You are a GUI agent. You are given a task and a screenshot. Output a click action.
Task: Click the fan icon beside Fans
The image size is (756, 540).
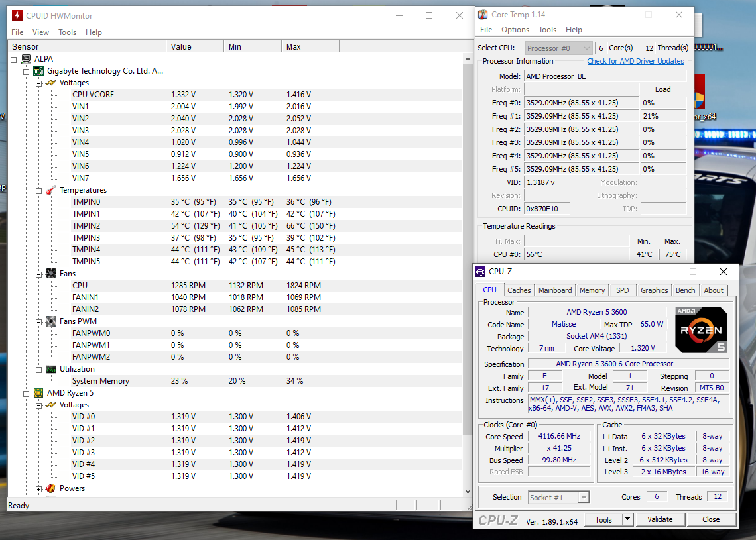(x=51, y=274)
